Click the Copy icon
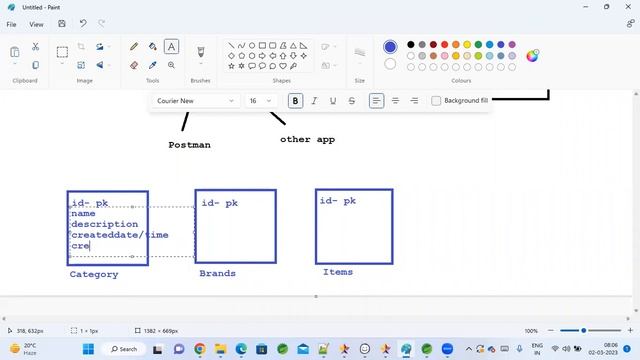The height and width of the screenshot is (360, 640). [36, 65]
